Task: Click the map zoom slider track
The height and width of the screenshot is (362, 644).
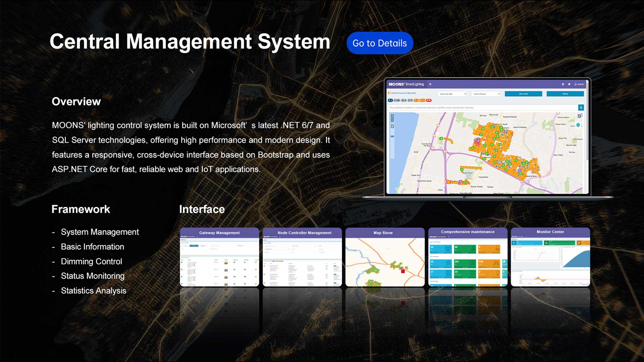Action: 393,136
